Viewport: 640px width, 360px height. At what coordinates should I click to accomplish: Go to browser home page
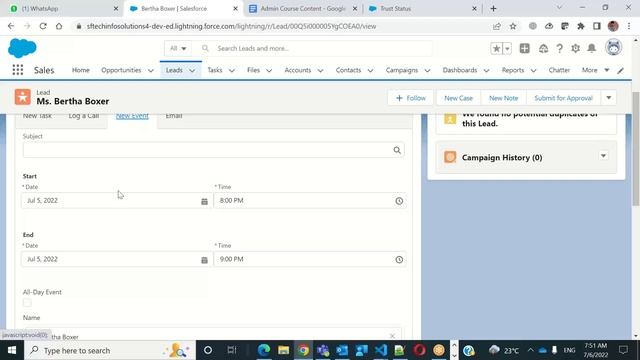click(59, 26)
